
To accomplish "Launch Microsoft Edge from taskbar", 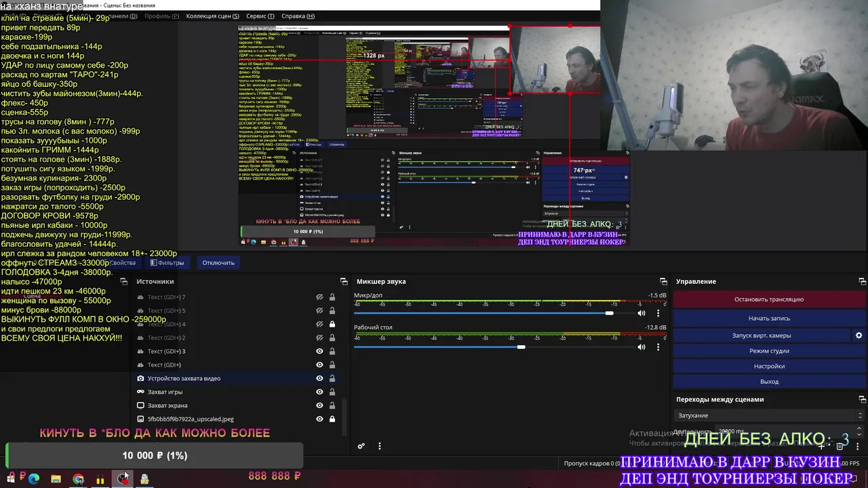I will pyautogui.click(x=33, y=479).
